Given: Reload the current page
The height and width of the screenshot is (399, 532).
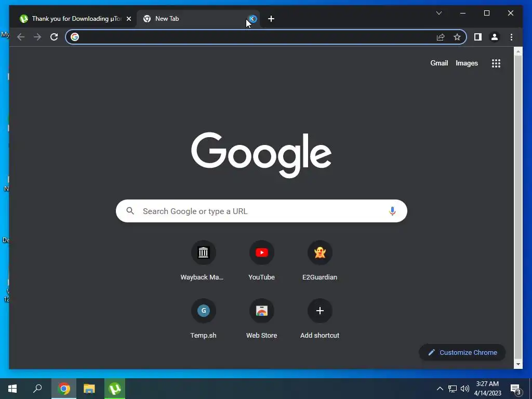Looking at the screenshot, I should click(x=54, y=37).
